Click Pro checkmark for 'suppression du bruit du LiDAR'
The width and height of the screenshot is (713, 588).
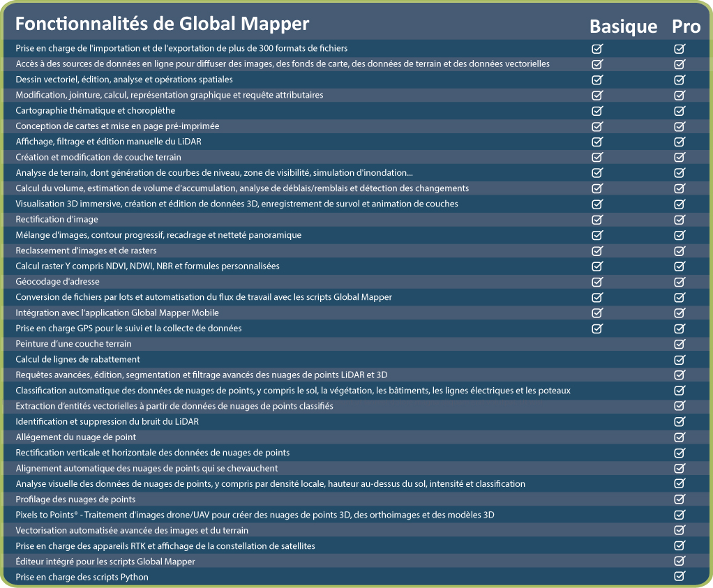click(680, 421)
